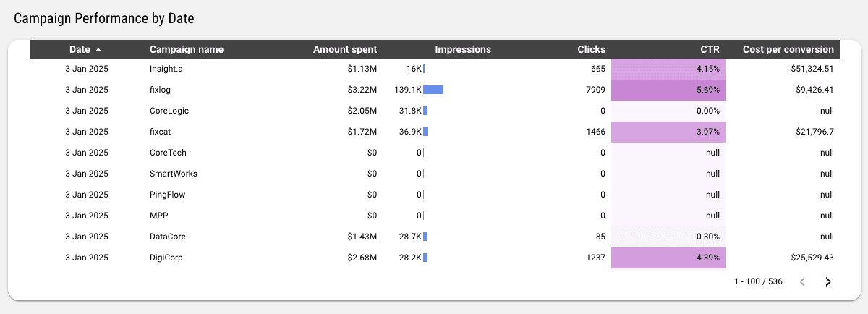
Task: Select the PingFlow campaign name
Action: (169, 195)
